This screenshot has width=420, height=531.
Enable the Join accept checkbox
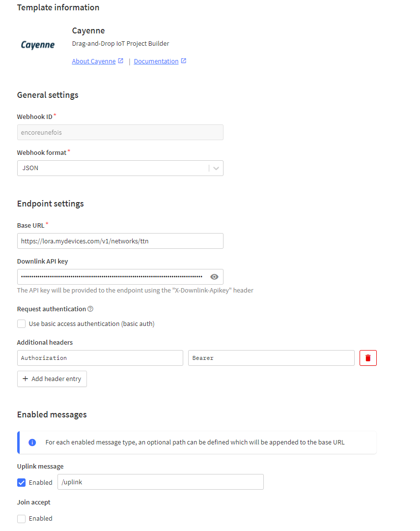(21, 519)
